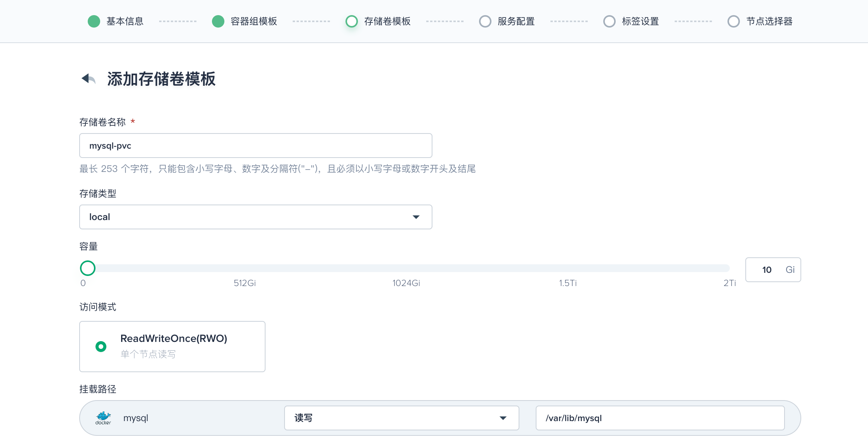Switch to the 标签设置 step label
The height and width of the screenshot is (437, 868).
point(641,21)
